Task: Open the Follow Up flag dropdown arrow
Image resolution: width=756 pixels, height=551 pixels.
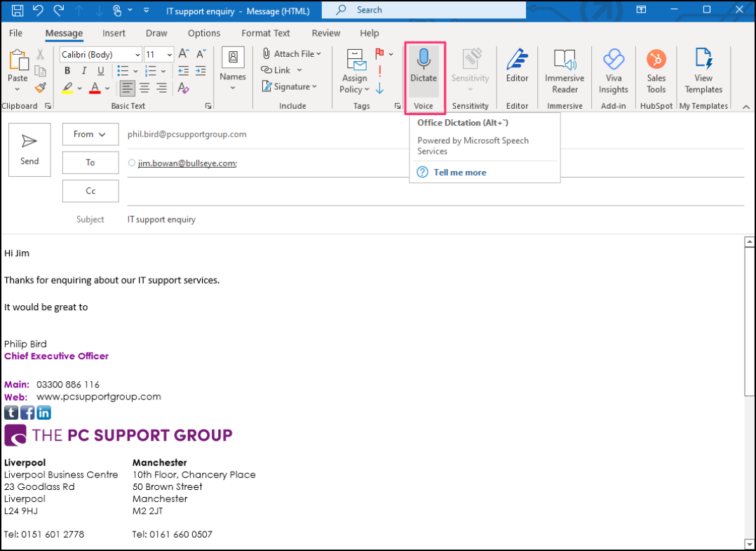Action: pyautogui.click(x=391, y=54)
